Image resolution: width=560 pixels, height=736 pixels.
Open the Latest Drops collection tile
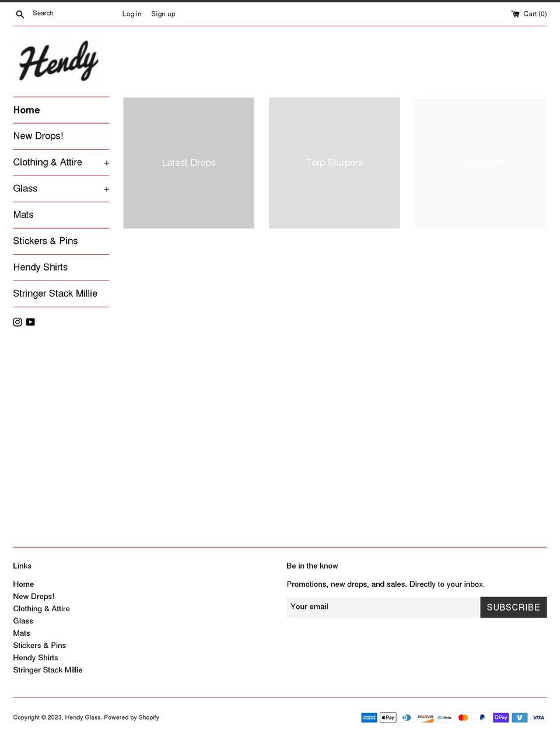click(x=188, y=163)
